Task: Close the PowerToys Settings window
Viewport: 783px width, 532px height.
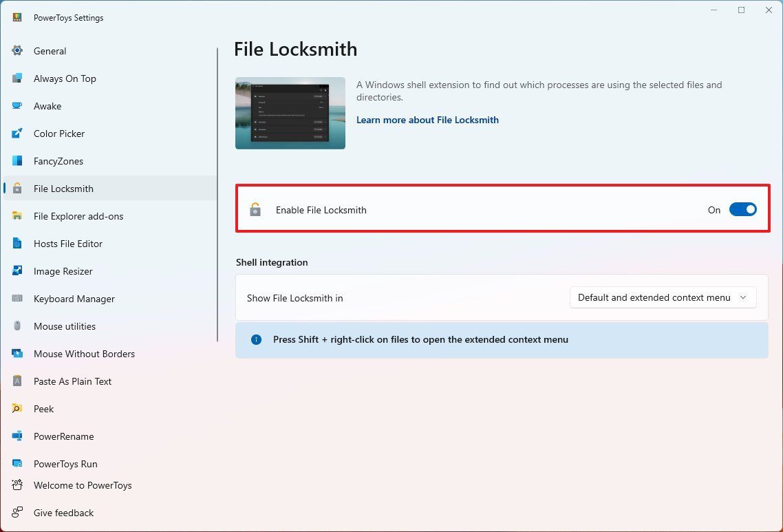Action: [769, 10]
